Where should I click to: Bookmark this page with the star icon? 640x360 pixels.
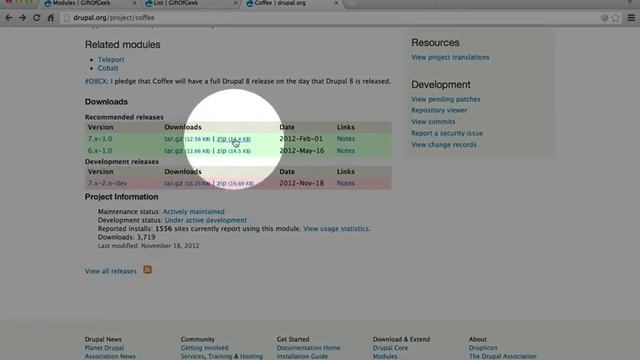click(x=615, y=18)
